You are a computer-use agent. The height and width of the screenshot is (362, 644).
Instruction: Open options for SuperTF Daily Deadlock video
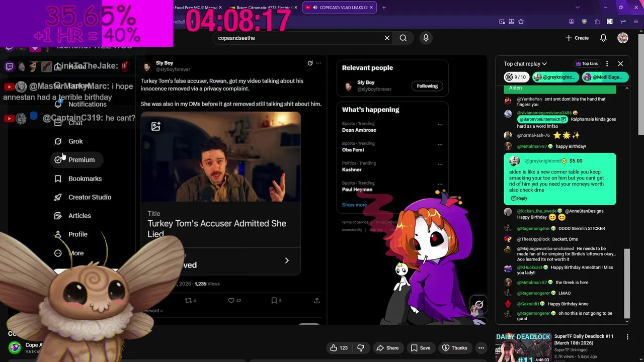pyautogui.click(x=627, y=337)
